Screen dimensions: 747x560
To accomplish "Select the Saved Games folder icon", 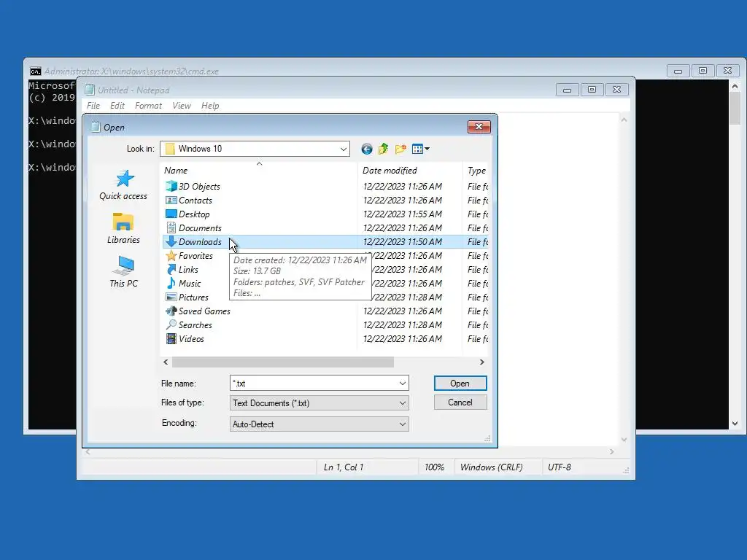I will pyautogui.click(x=171, y=311).
